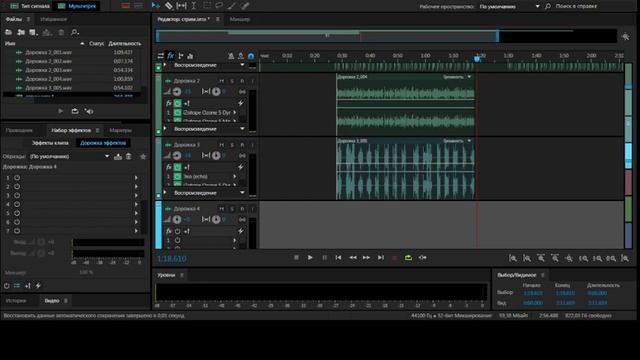Click favorite star icon in effects rack
640x360 pixels.
coord(143,157)
